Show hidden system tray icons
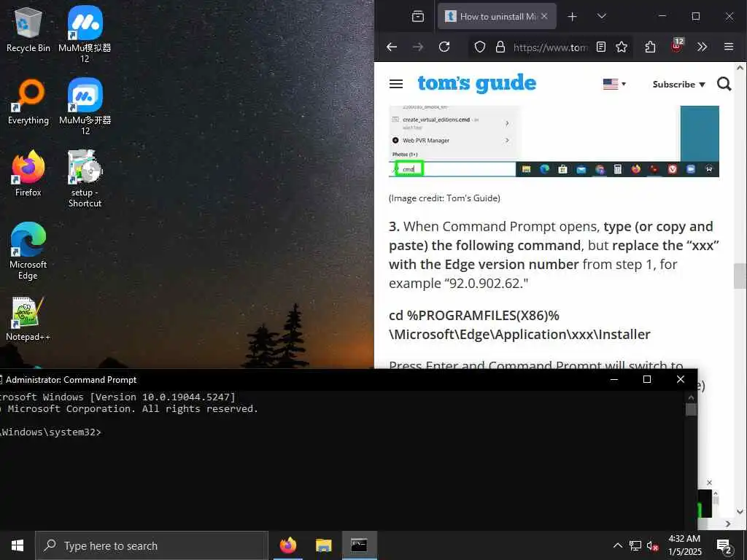This screenshot has height=560, width=747. [x=617, y=545]
